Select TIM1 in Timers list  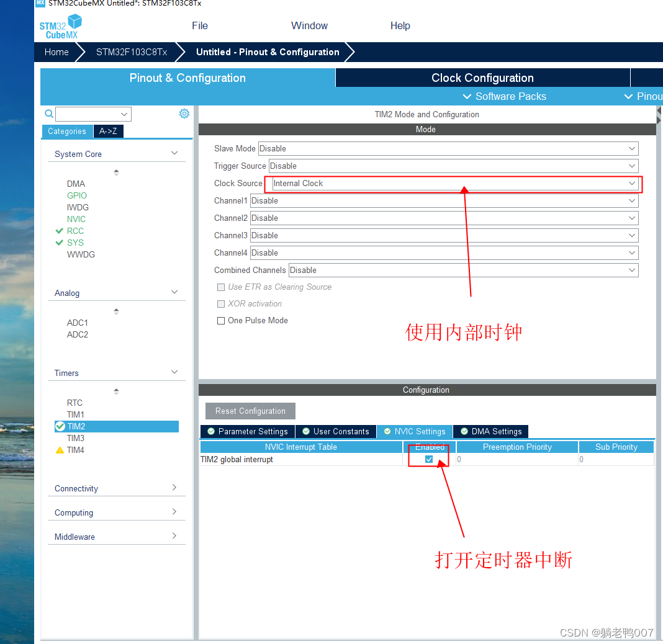pyautogui.click(x=76, y=414)
